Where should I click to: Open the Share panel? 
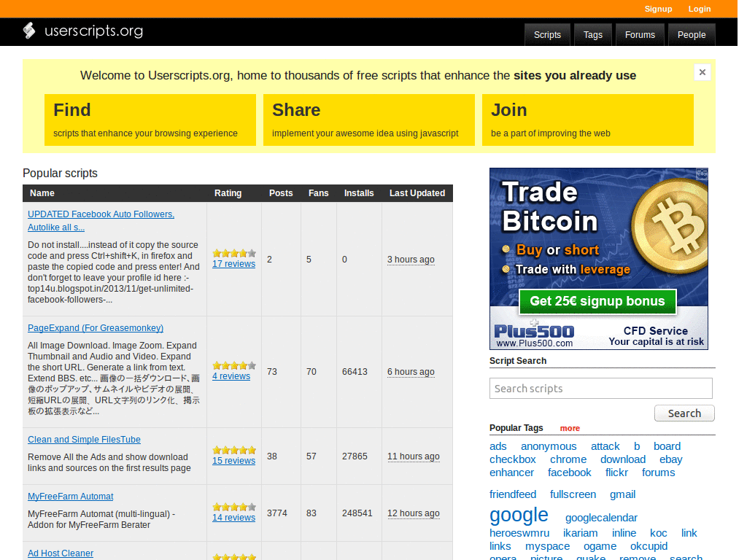(x=368, y=120)
